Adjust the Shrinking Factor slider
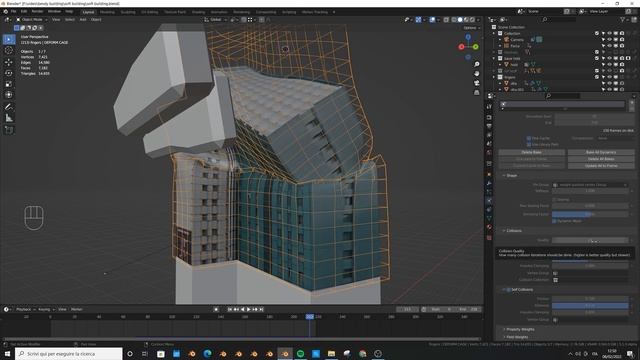Screen dimensions: 640x360 click(590, 214)
